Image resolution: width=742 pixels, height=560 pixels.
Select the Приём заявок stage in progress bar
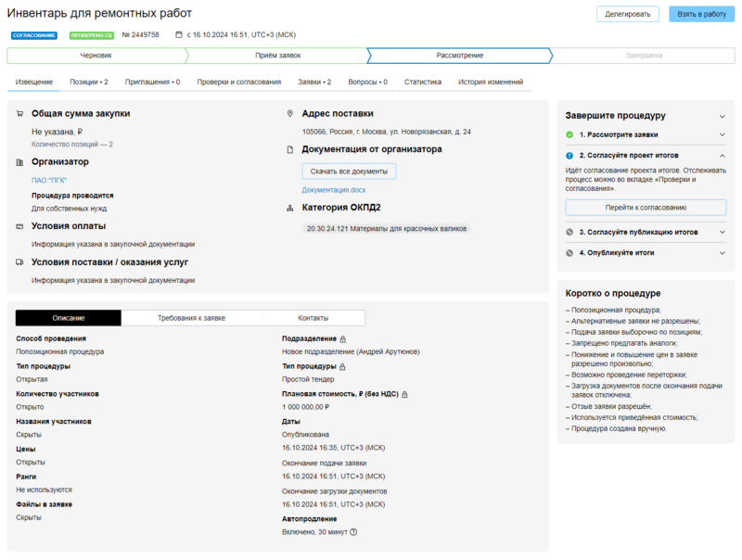(x=277, y=56)
